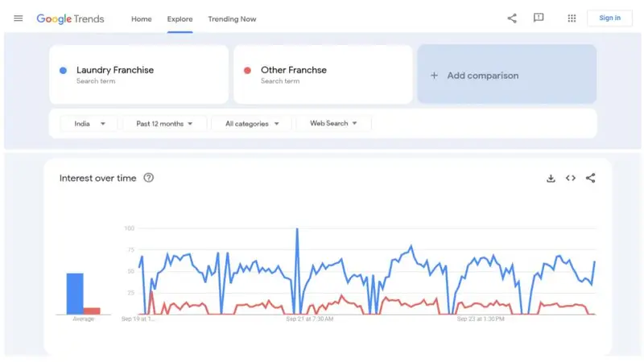Expand the All categories dropdown
644x362 pixels.
click(252, 123)
